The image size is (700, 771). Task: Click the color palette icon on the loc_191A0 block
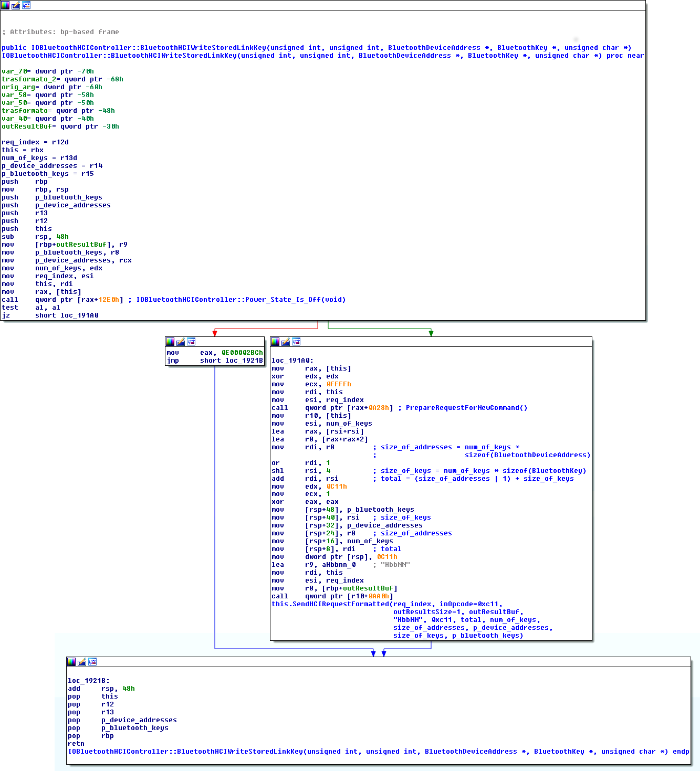275,342
